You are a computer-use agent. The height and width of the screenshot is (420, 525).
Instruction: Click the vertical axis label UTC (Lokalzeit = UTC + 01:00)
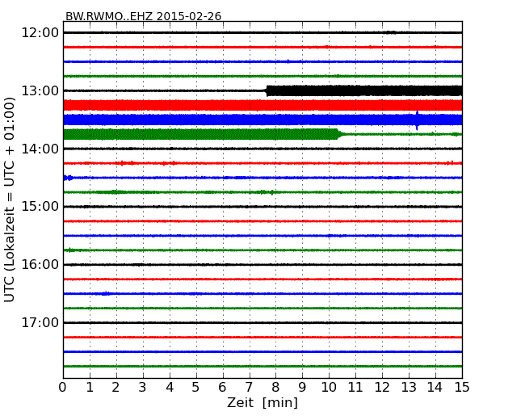(x=10, y=199)
